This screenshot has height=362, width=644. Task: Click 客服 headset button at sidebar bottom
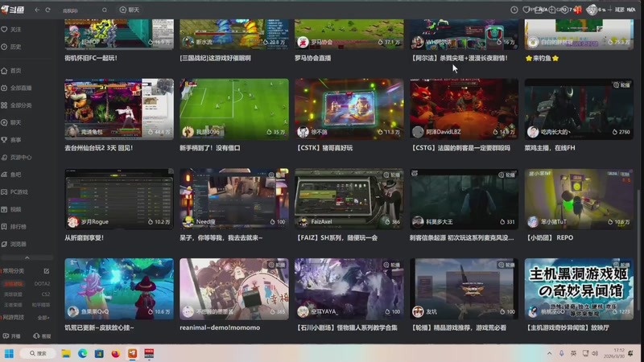(x=42, y=335)
